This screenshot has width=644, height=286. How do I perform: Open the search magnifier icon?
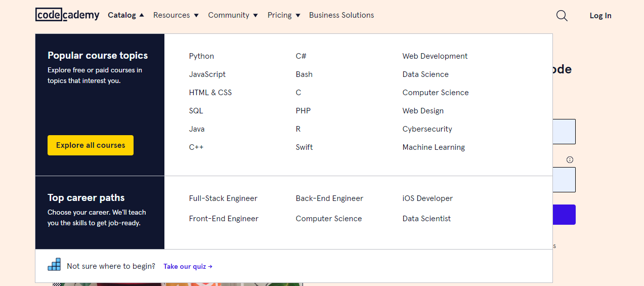(x=562, y=16)
